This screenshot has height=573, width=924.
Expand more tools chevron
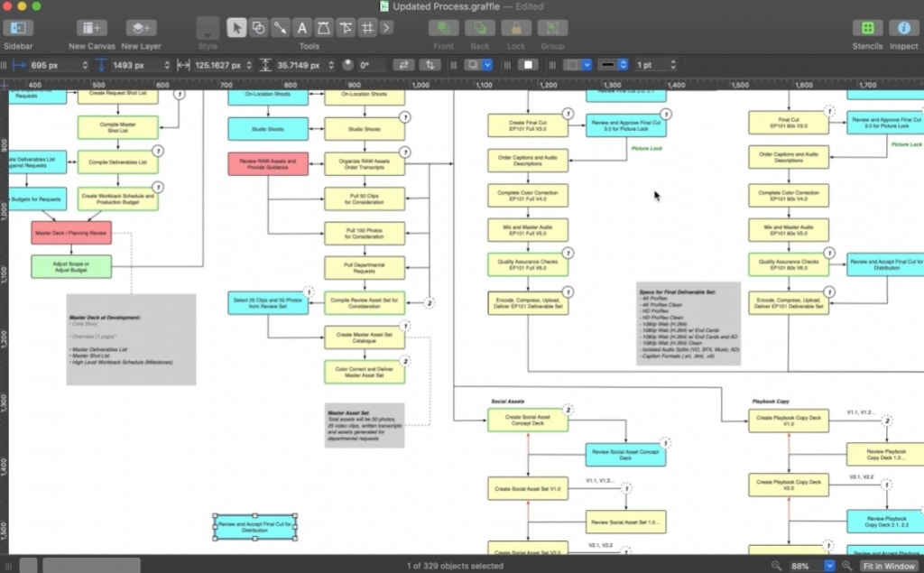(x=386, y=28)
